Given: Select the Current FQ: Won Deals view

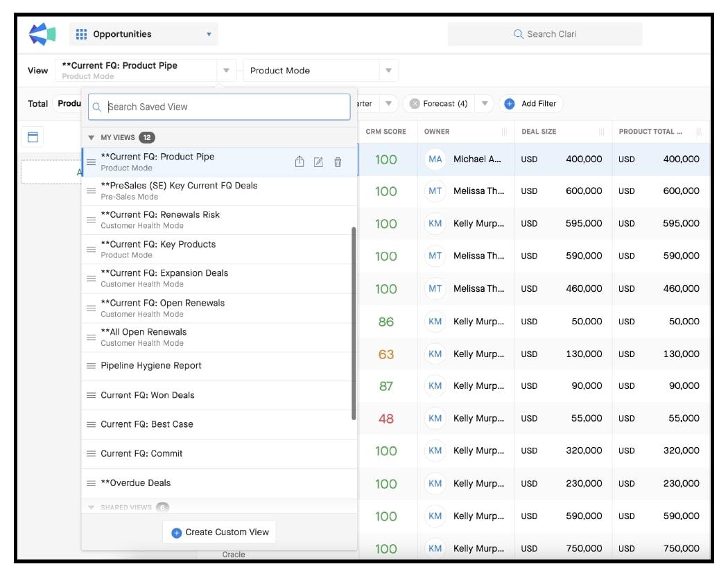Looking at the screenshot, I should click(x=148, y=395).
